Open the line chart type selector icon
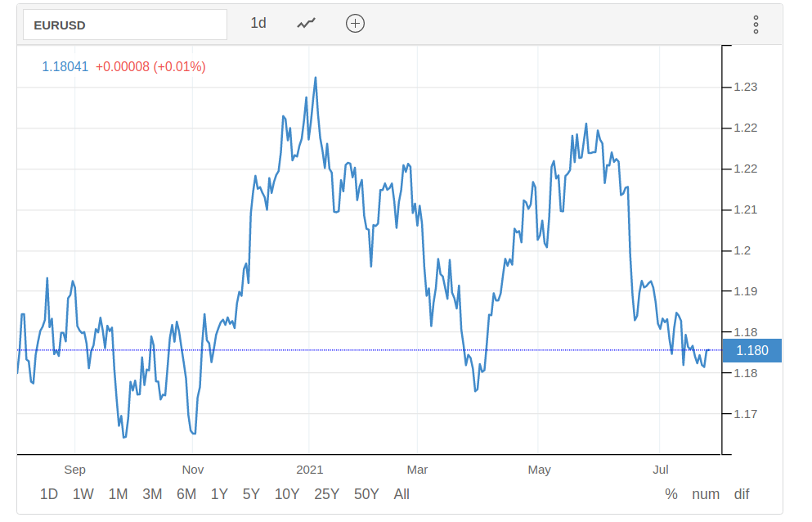 [306, 24]
